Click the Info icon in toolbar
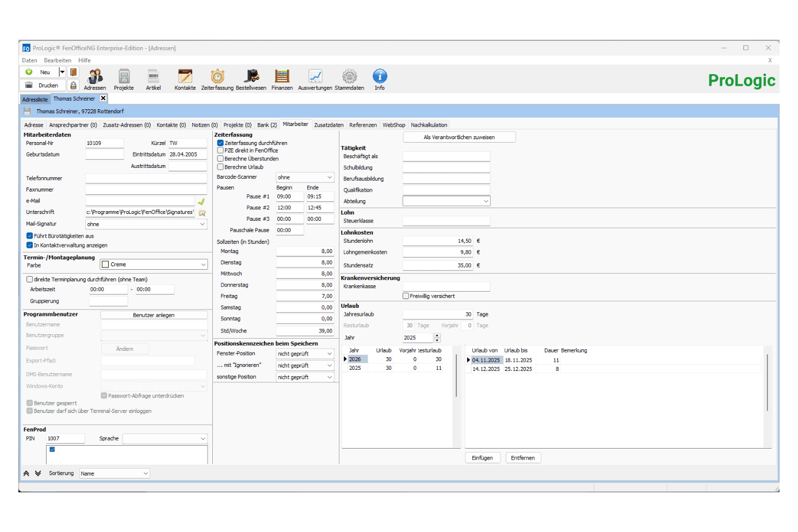 point(380,76)
